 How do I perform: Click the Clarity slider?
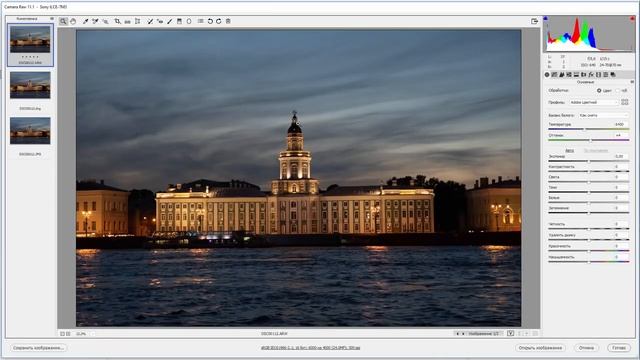click(x=589, y=229)
